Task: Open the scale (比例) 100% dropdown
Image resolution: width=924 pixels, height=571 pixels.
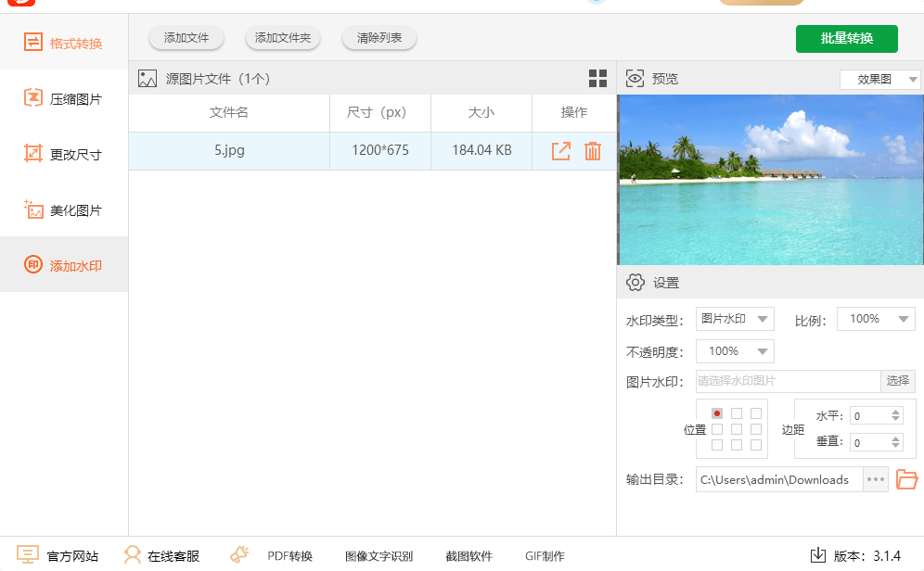Action: pyautogui.click(x=876, y=319)
